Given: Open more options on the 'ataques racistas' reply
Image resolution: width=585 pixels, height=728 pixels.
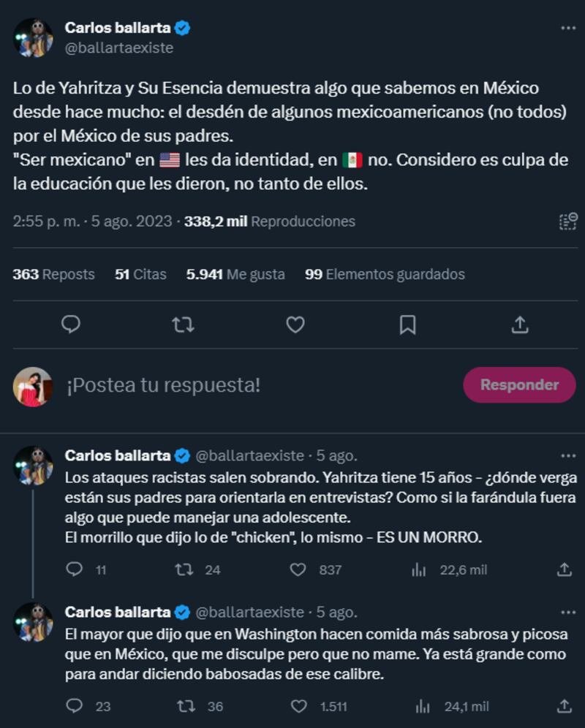Looking at the screenshot, I should 567,455.
